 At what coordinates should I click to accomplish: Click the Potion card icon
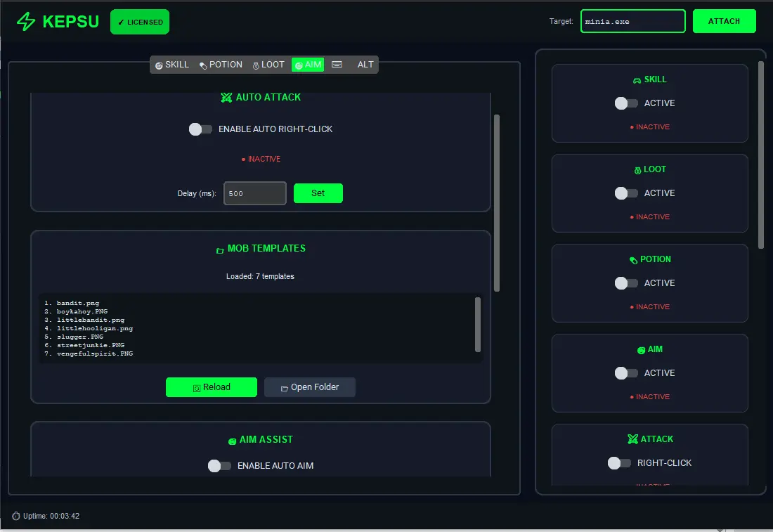coord(633,260)
